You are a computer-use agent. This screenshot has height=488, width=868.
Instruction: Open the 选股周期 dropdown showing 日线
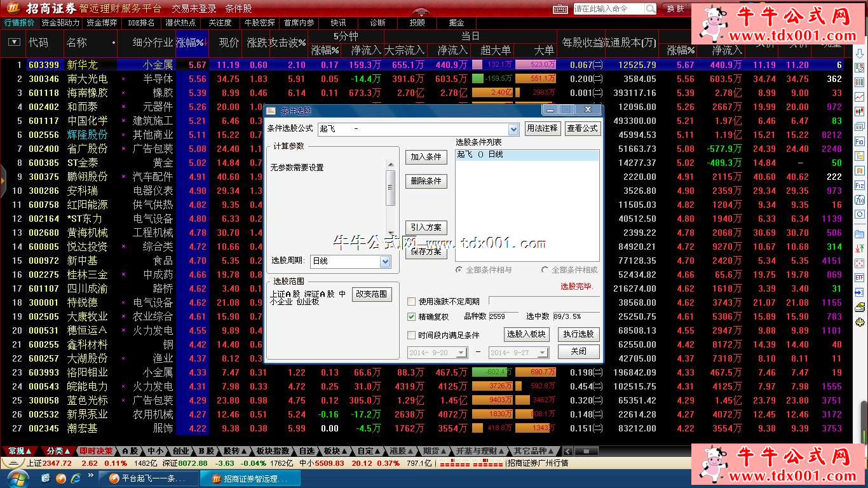click(385, 261)
